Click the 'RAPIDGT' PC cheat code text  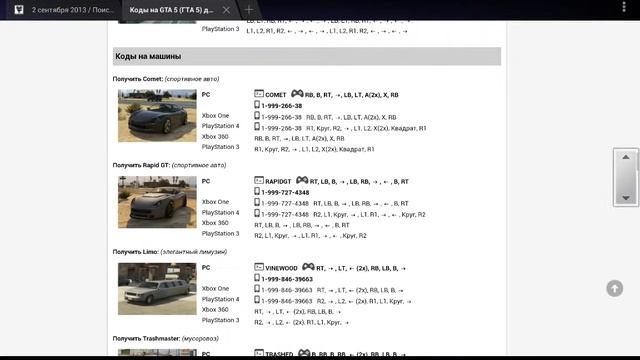tap(278, 182)
